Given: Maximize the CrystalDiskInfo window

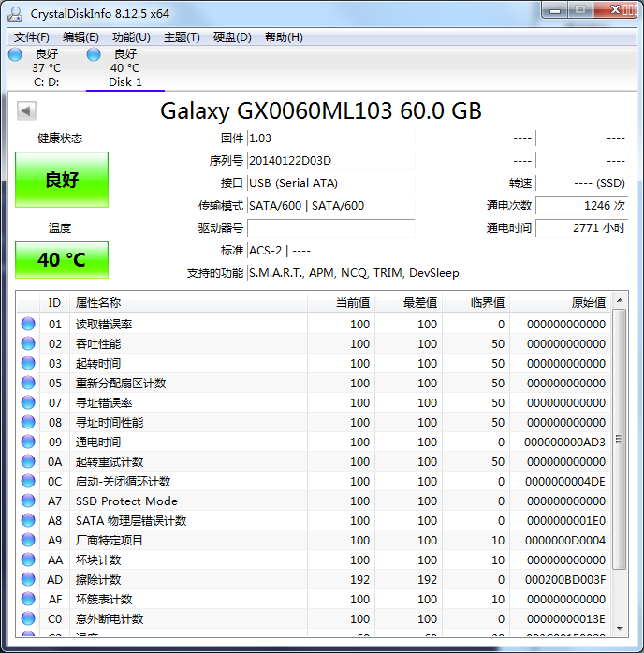Looking at the screenshot, I should point(580,10).
